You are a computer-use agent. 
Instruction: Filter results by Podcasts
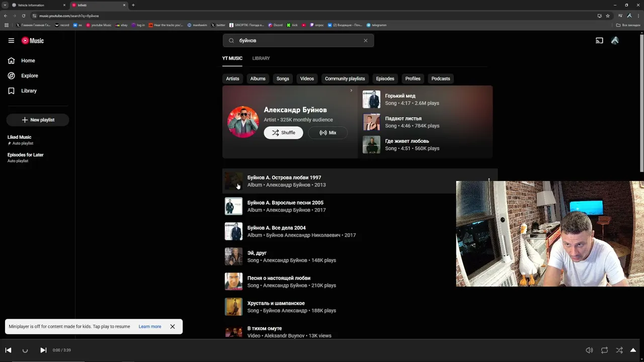[441, 78]
